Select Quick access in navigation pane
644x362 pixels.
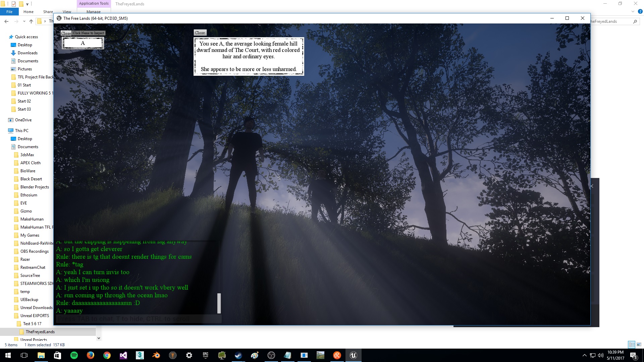(26, 37)
